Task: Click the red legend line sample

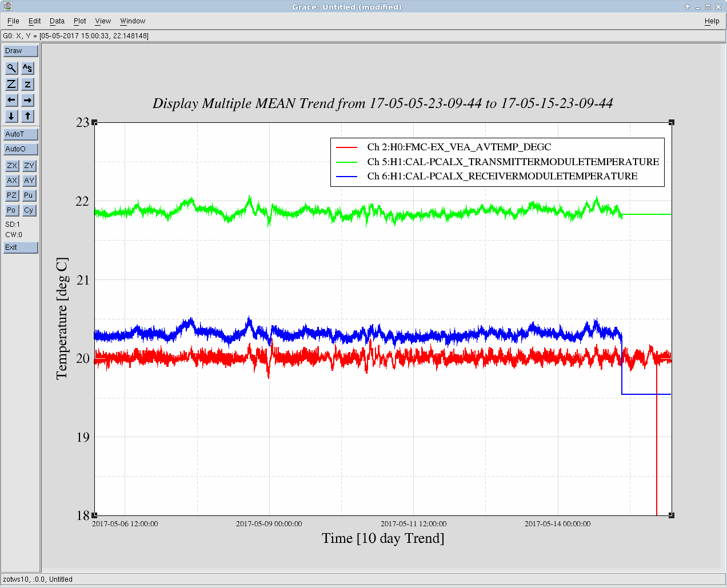Action: pos(346,147)
